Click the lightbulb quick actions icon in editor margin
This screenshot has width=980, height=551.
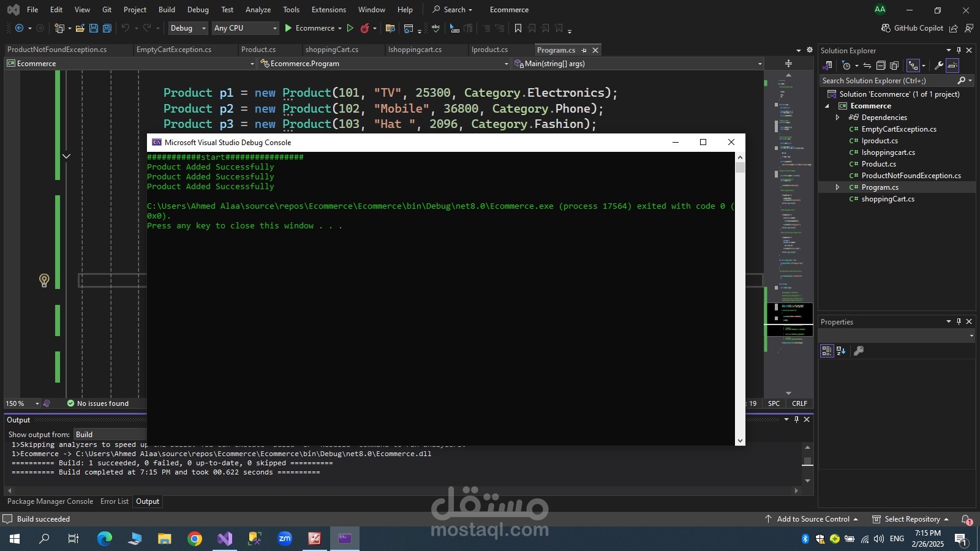pos(44,280)
